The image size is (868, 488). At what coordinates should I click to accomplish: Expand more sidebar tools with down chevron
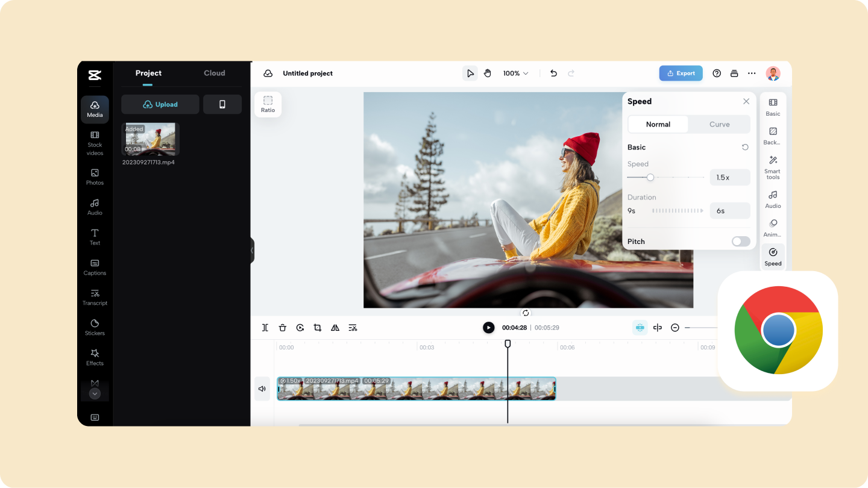coord(95,394)
